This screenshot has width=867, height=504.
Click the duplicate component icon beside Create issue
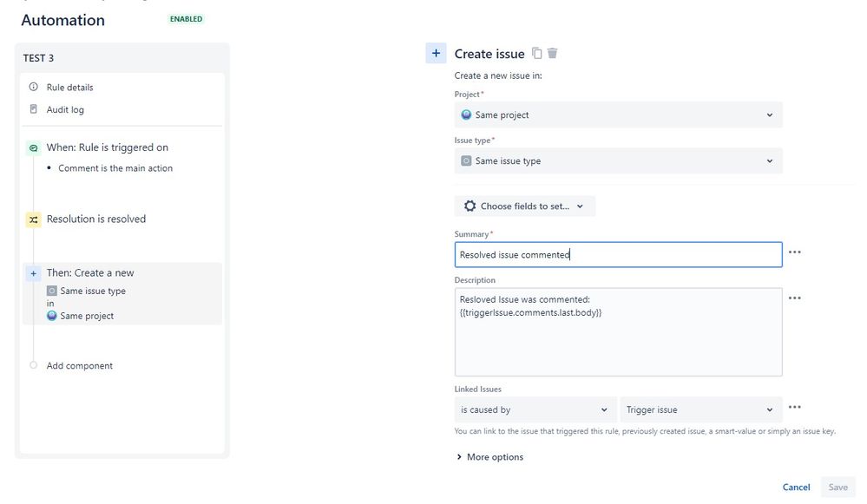[536, 53]
